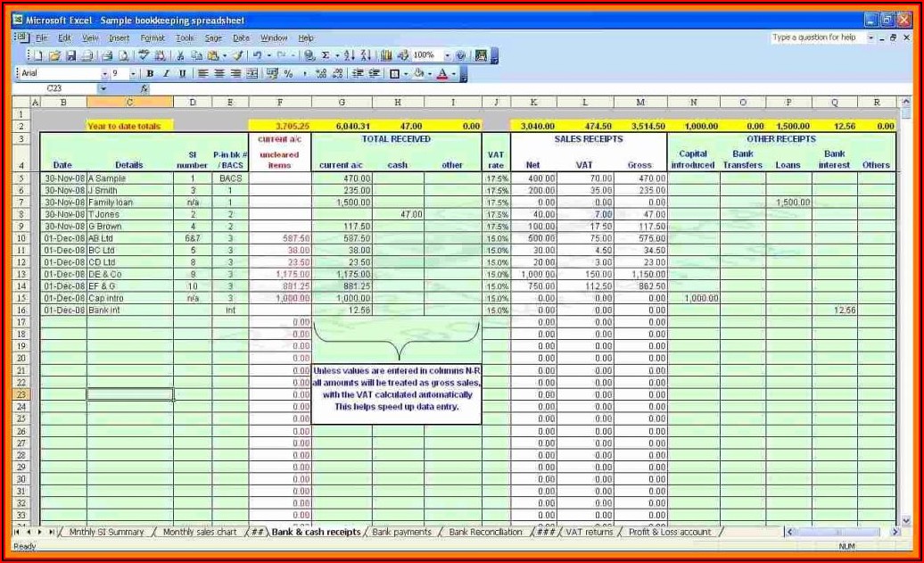The image size is (924, 563).
Task: Align text left in the formatting toolbar
Action: pyautogui.click(x=202, y=74)
